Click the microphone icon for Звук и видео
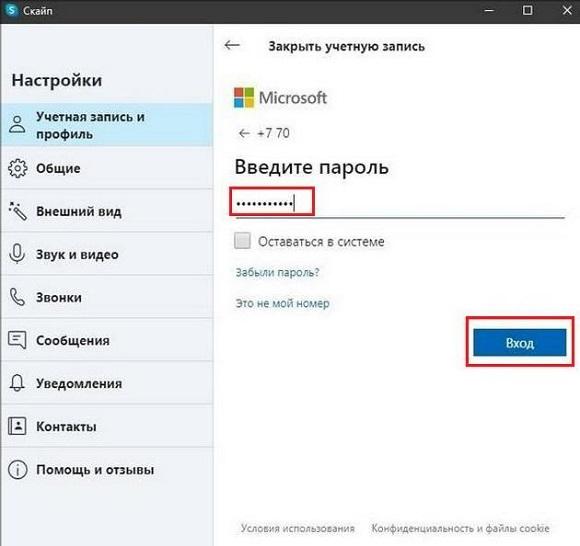 (x=17, y=254)
